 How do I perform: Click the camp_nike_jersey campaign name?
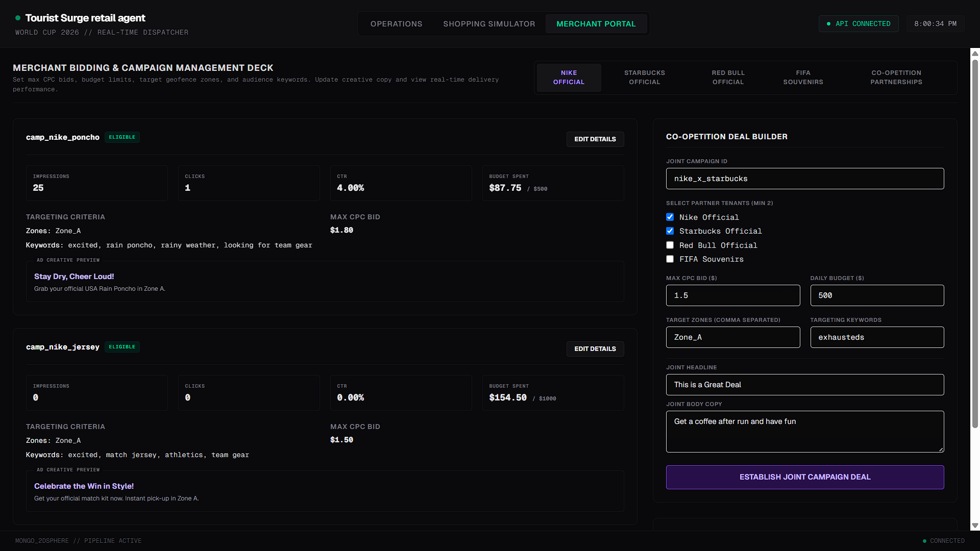pyautogui.click(x=63, y=347)
